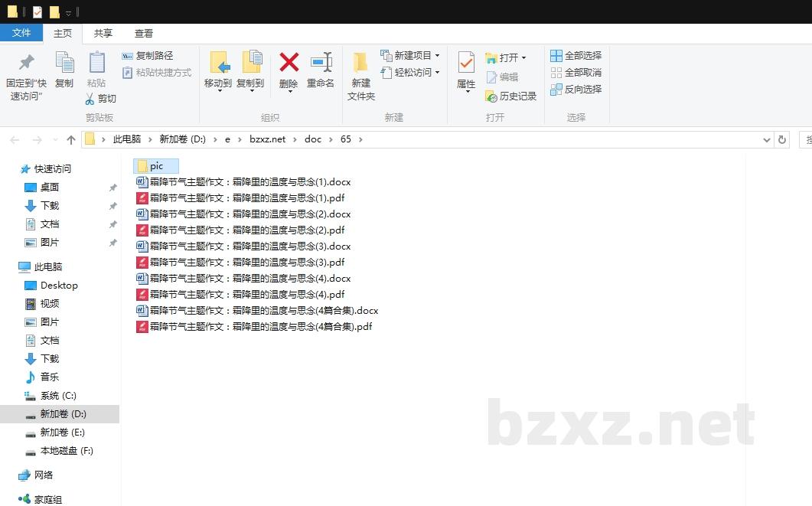Click the Up arrow navigation button
812x506 pixels.
(x=71, y=139)
